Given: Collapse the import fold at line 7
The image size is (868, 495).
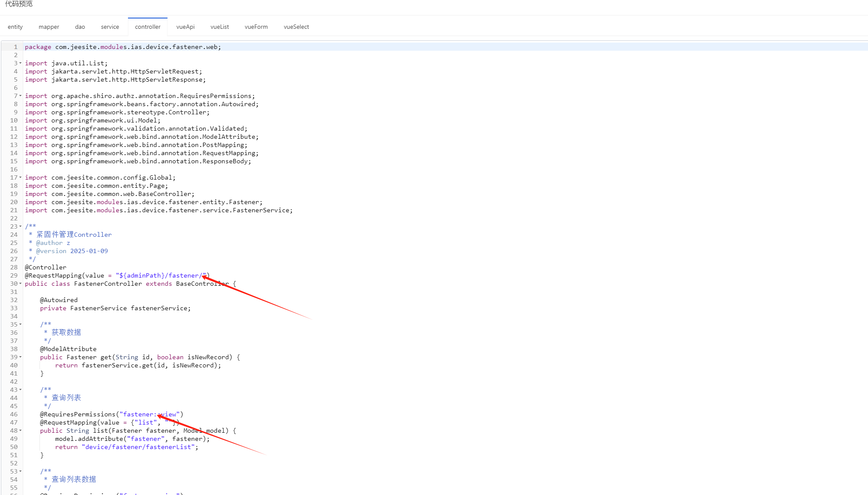Looking at the screenshot, I should coord(20,96).
